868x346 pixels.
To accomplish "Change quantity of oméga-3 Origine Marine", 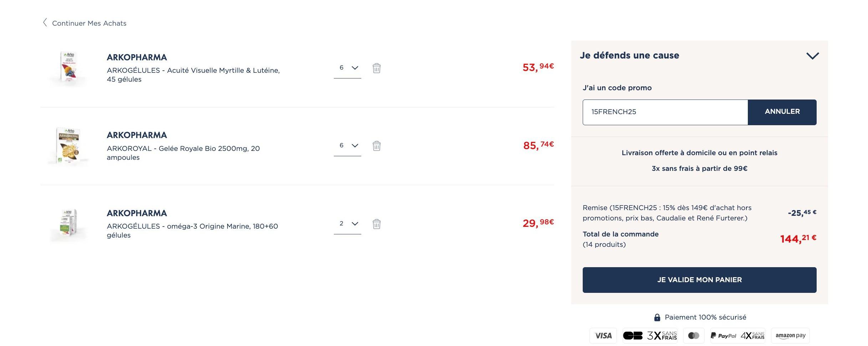I will coord(347,224).
